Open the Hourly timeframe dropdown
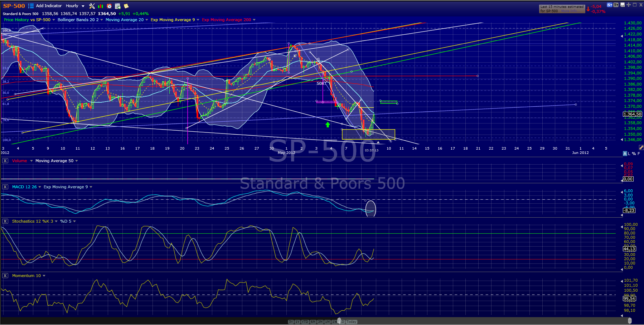The height and width of the screenshot is (325, 644). click(75, 6)
